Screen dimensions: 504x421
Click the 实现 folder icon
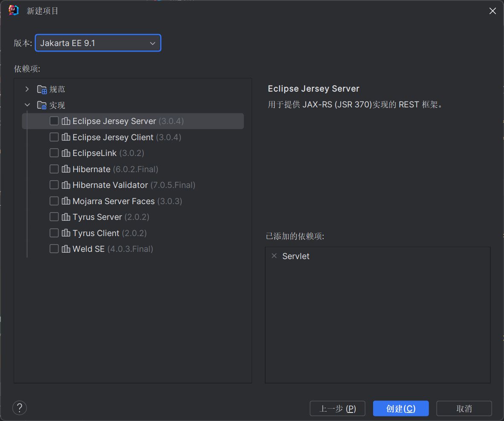coord(42,105)
